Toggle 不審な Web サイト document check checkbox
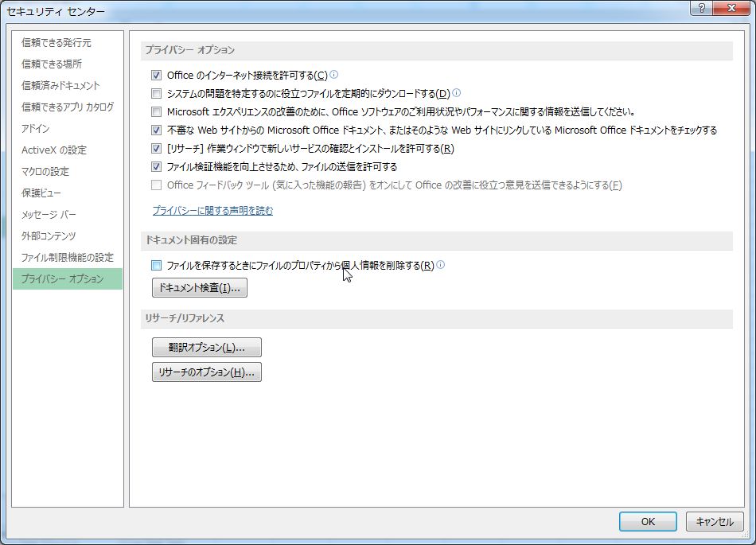Viewport: 756px width, 545px height. [156, 130]
